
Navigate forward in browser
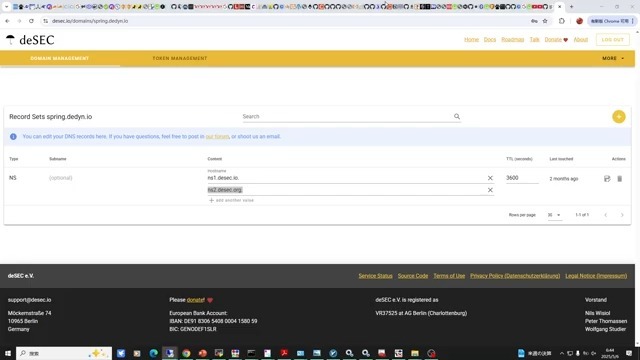[19, 21]
